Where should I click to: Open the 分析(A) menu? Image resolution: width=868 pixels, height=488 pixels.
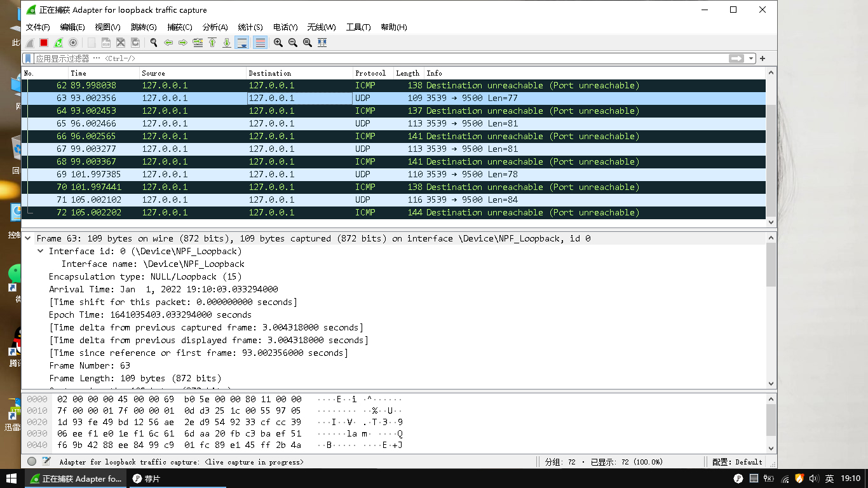[215, 27]
